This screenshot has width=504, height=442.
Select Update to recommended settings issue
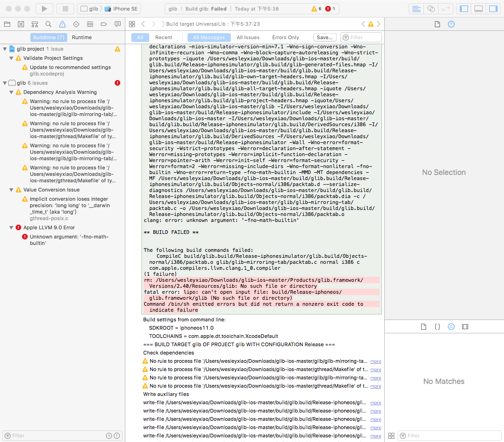[x=70, y=67]
